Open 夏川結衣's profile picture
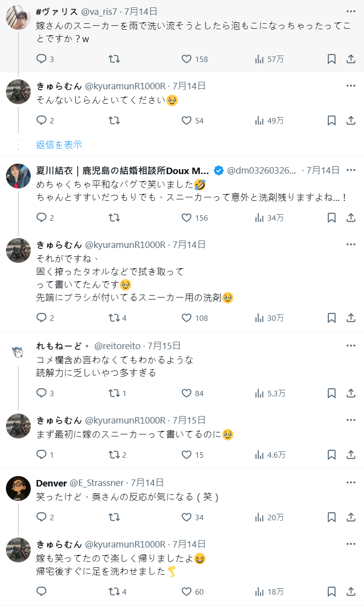The image size is (364, 607). 18,176
